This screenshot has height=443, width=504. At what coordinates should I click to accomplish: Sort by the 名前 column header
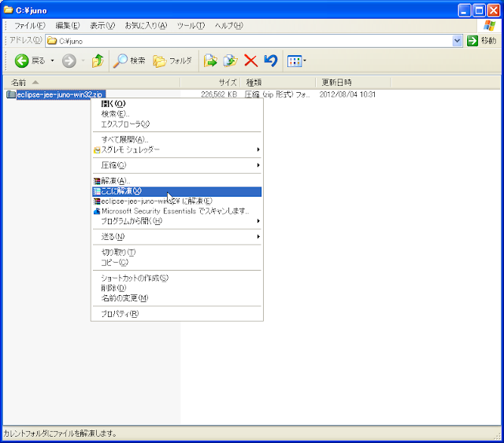pos(91,83)
